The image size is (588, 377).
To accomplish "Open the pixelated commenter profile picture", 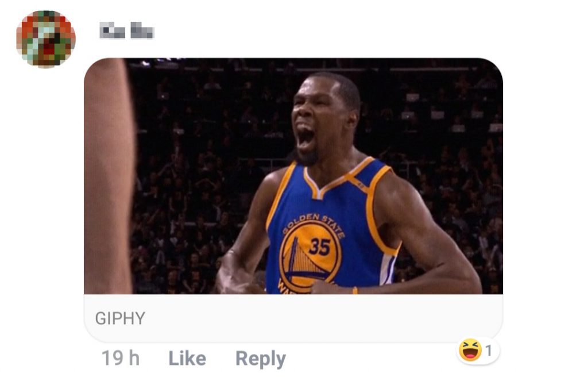I will (46, 39).
